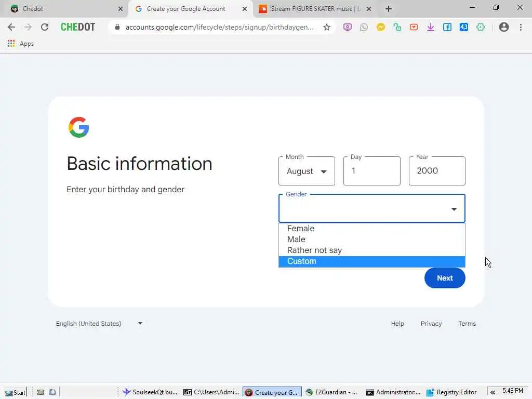Click the Year field showing 2000
The width and height of the screenshot is (532, 399).
(437, 171)
